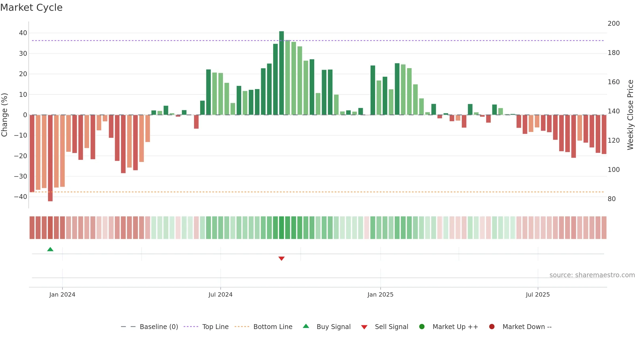Click the gray dashed Baseline legend swatch
The height and width of the screenshot is (362, 644).
tap(128, 327)
